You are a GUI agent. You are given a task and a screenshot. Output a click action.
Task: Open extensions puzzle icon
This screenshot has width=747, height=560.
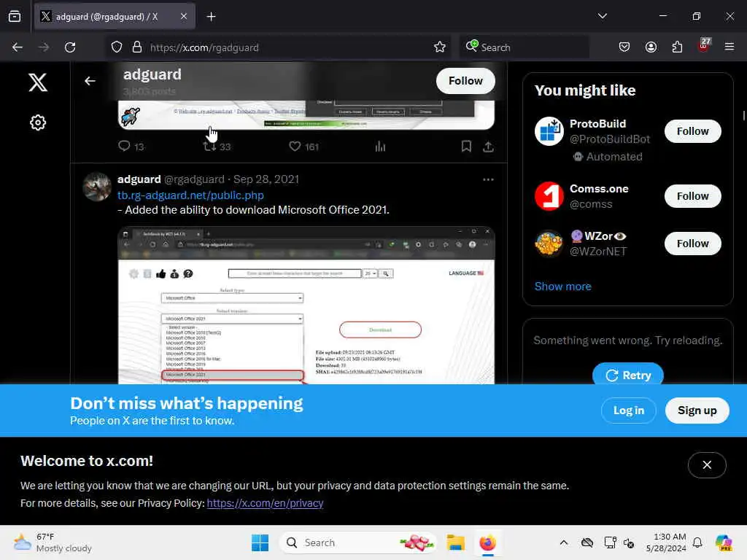point(677,47)
